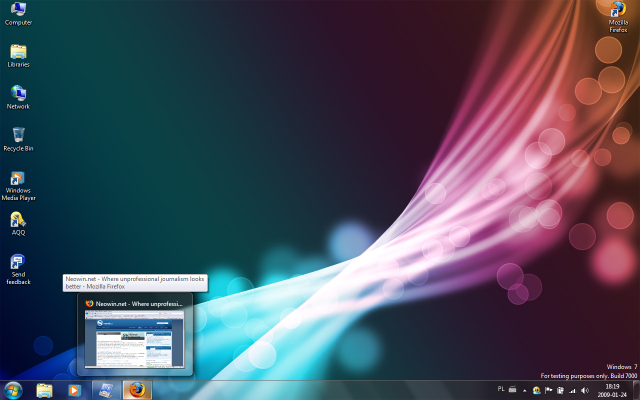Click the AQQ messenger tray icon
The height and width of the screenshot is (400, 640).
coord(537,391)
